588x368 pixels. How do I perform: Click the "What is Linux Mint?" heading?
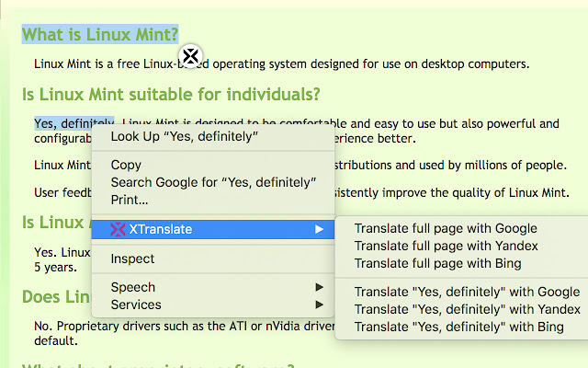coord(100,35)
